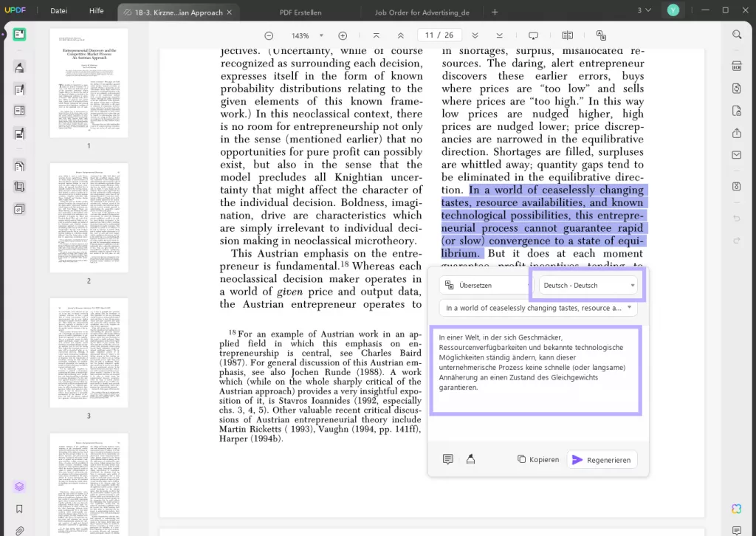Select the page 1 thumbnail
The image size is (756, 536).
pos(89,83)
